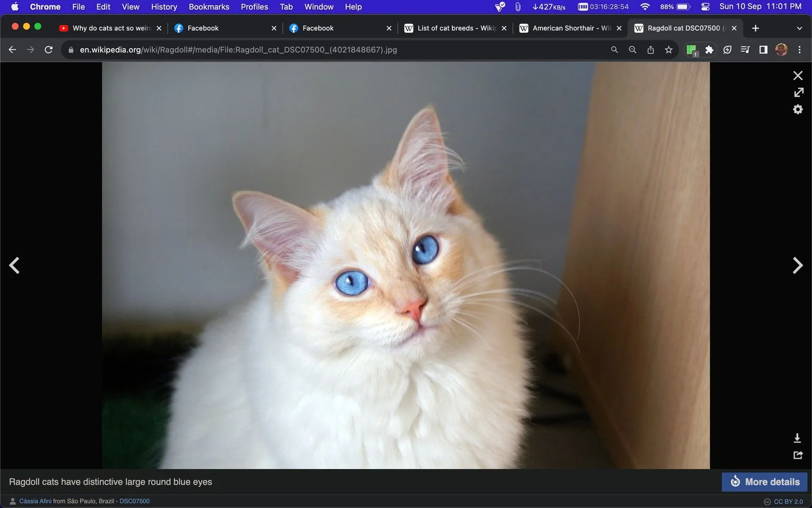This screenshot has height=508, width=812.
Task: Open the Chrome profile avatar
Action: (x=781, y=50)
